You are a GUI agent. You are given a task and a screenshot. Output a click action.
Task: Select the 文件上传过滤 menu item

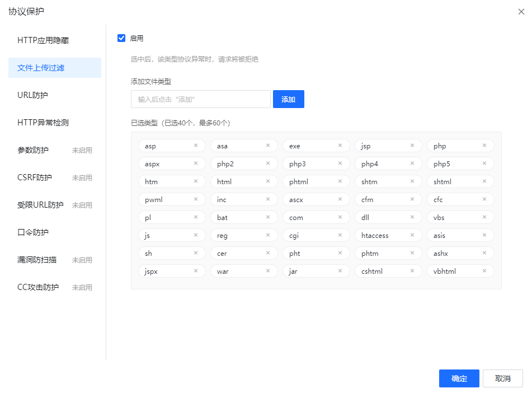point(55,68)
